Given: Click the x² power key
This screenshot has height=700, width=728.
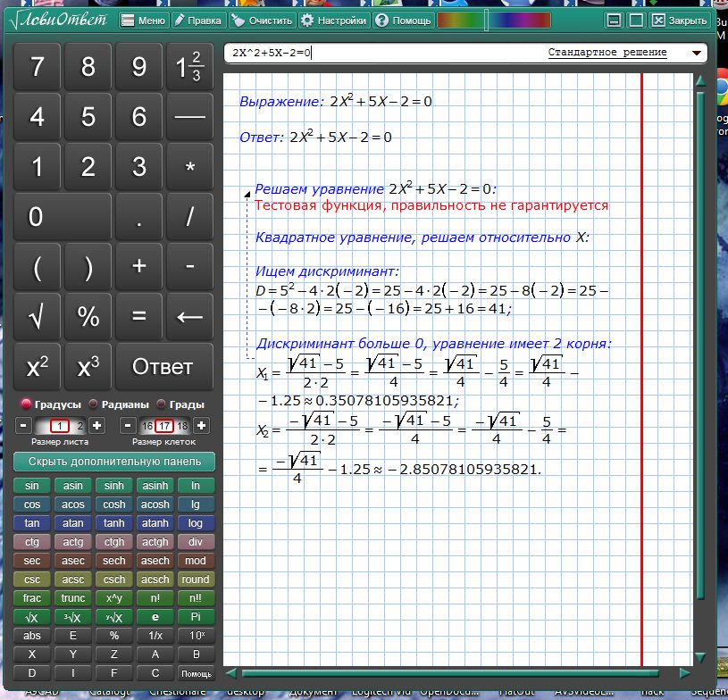Looking at the screenshot, I should coord(38,366).
